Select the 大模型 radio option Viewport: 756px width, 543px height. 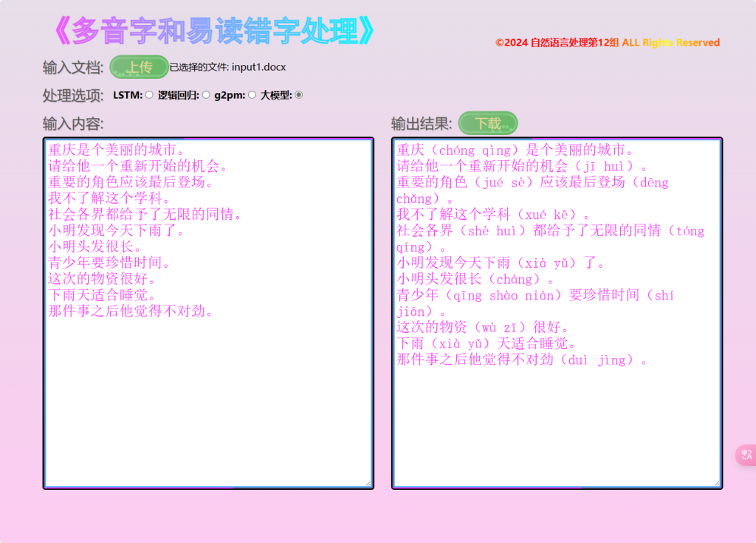point(299,94)
